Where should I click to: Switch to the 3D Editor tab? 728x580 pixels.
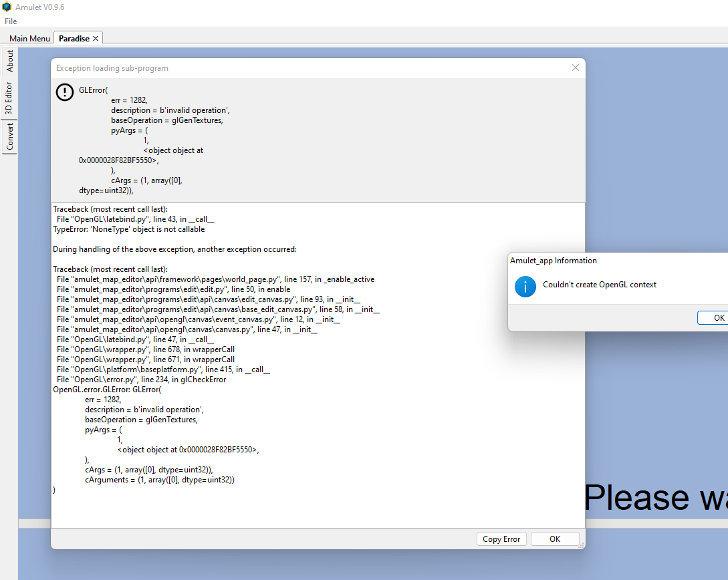(x=9, y=94)
